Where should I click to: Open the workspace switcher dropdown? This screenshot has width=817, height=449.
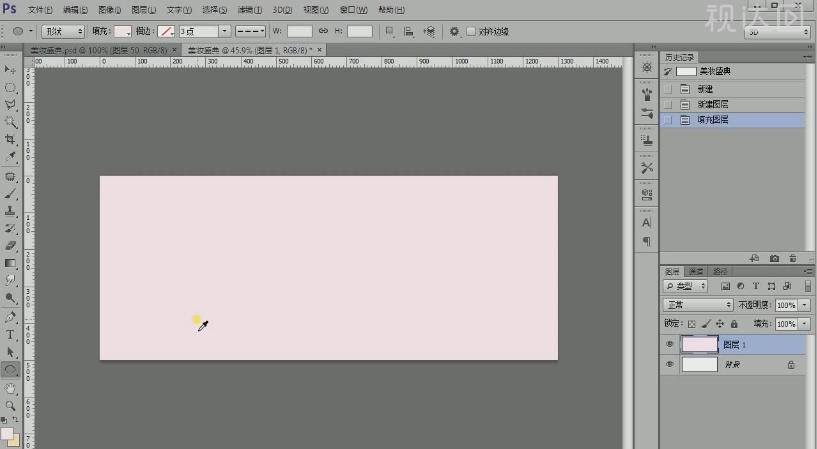point(777,32)
